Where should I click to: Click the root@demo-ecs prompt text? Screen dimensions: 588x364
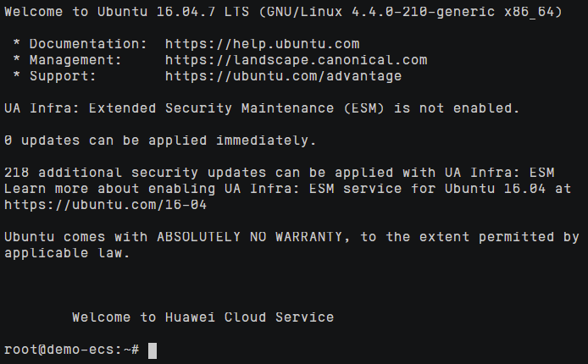tap(71, 350)
